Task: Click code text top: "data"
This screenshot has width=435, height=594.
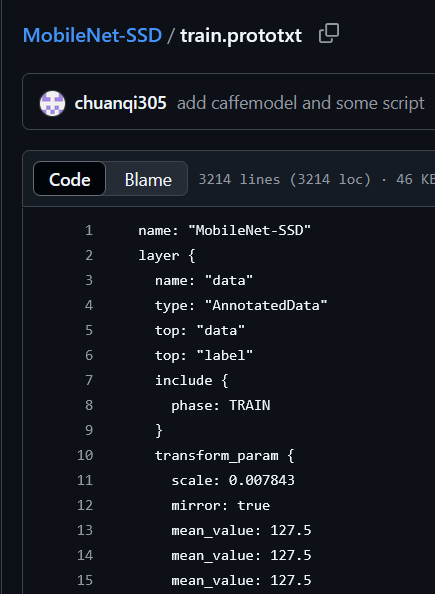Action: click(x=200, y=331)
